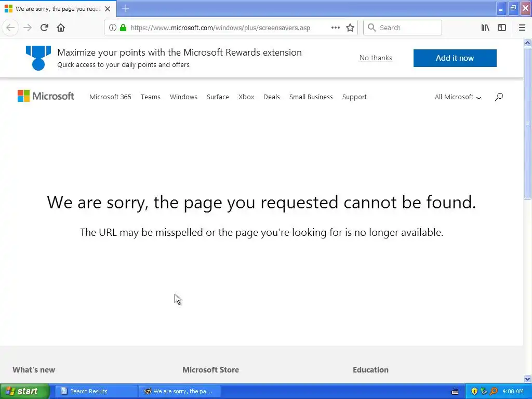Image resolution: width=532 pixels, height=399 pixels.
Task: Go back to the previous page
Action: coord(10,28)
